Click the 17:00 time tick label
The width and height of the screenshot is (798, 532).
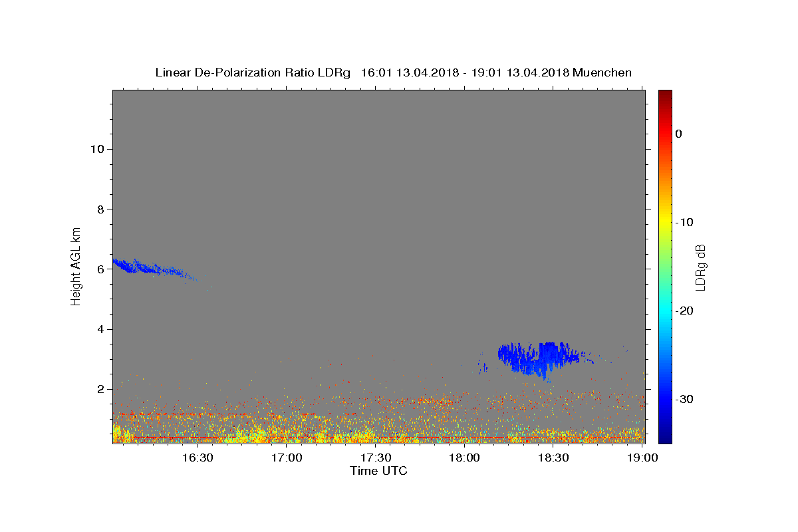click(x=287, y=458)
